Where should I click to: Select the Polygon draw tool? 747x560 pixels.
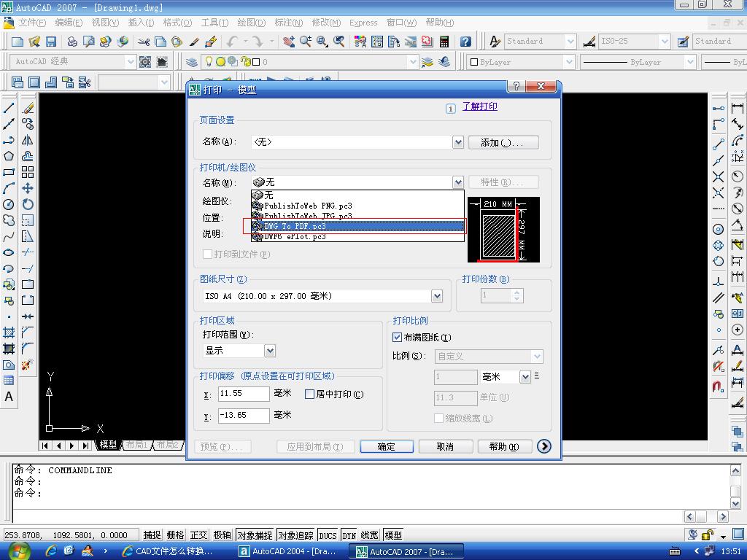(x=9, y=156)
